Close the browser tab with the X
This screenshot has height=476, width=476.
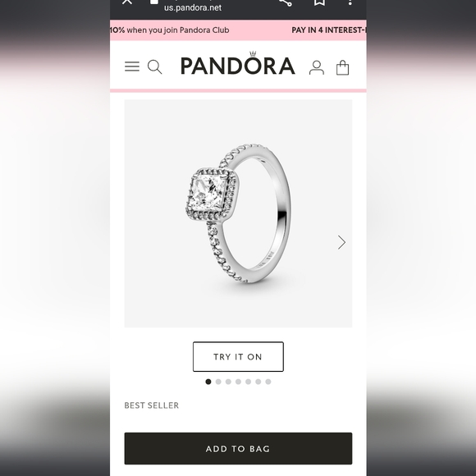click(127, 2)
